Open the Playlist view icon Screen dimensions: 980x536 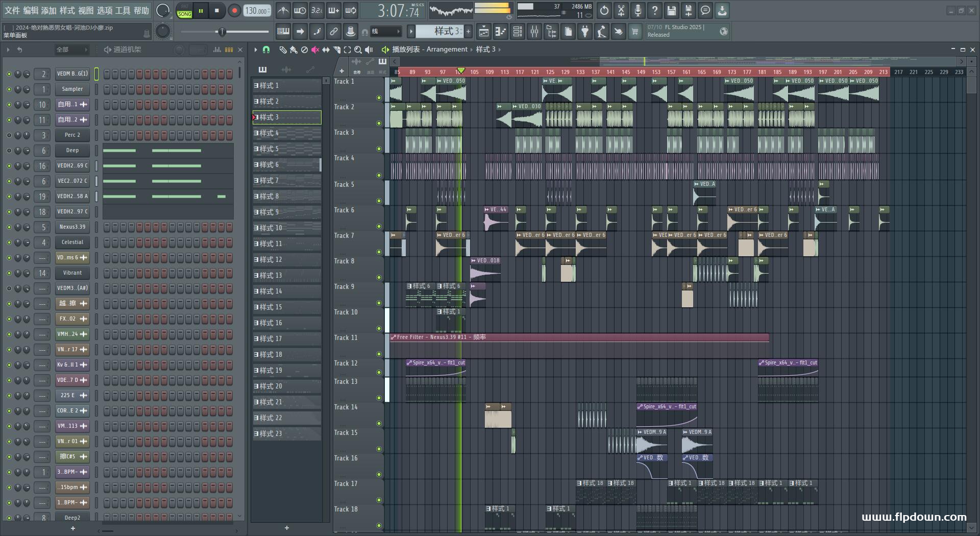click(x=483, y=32)
